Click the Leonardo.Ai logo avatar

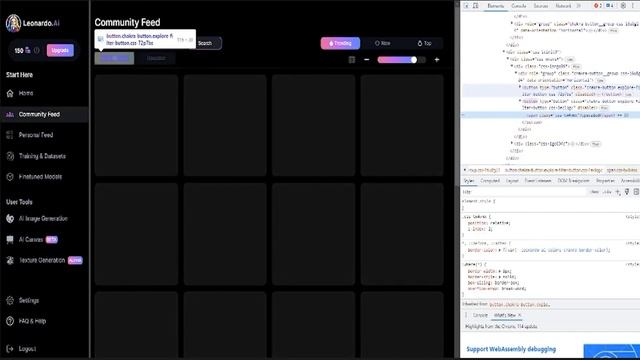click(x=13, y=23)
